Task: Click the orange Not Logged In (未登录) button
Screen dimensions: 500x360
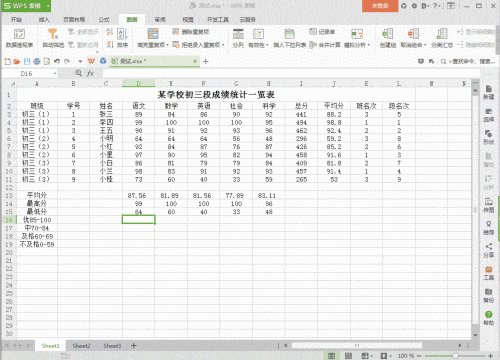Action: (380, 6)
